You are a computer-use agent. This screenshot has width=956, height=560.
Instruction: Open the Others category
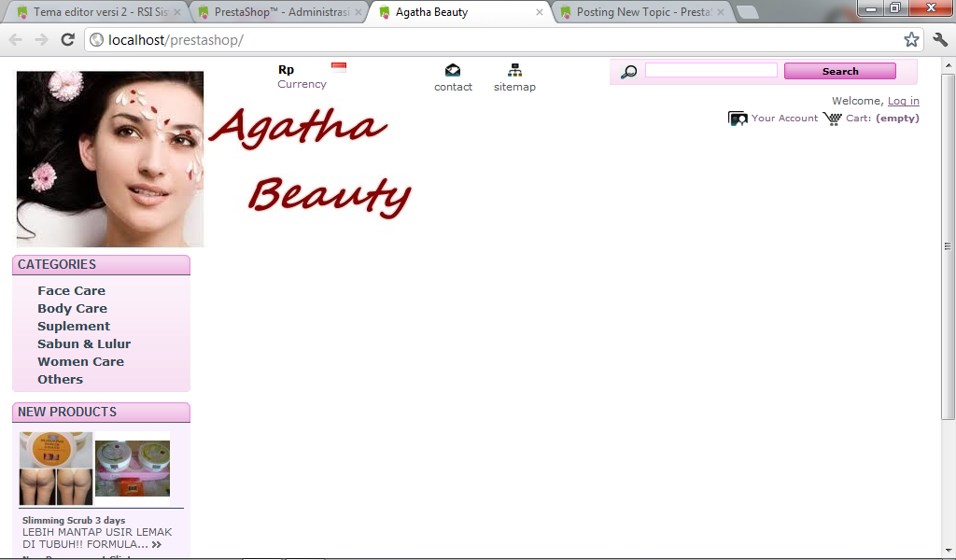(x=60, y=379)
